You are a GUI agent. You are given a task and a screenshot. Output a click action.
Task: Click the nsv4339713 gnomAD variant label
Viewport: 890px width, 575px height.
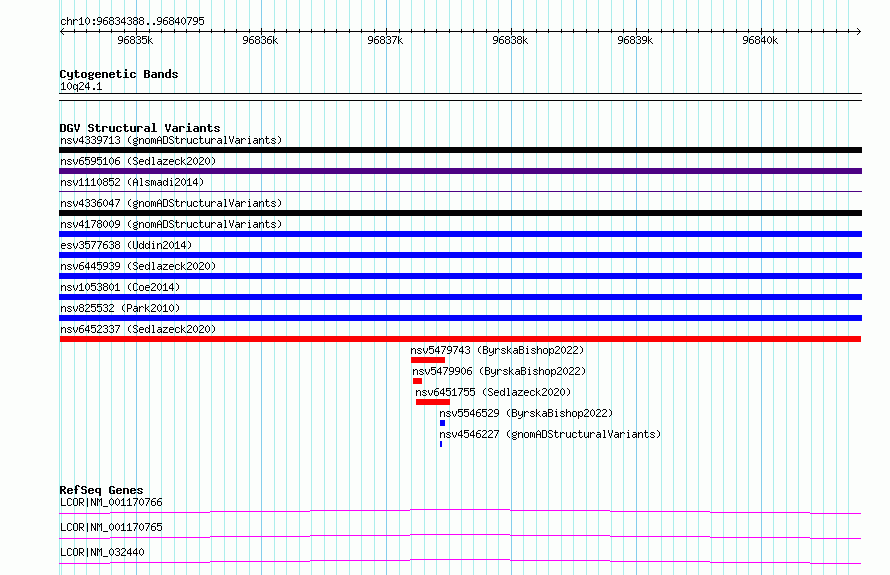click(x=171, y=140)
